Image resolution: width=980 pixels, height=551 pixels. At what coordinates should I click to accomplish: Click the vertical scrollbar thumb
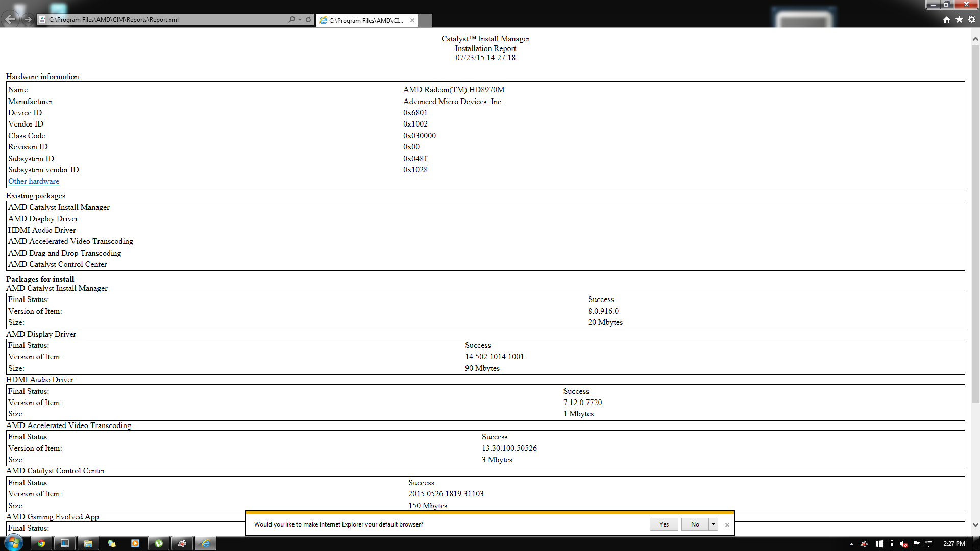tap(975, 224)
